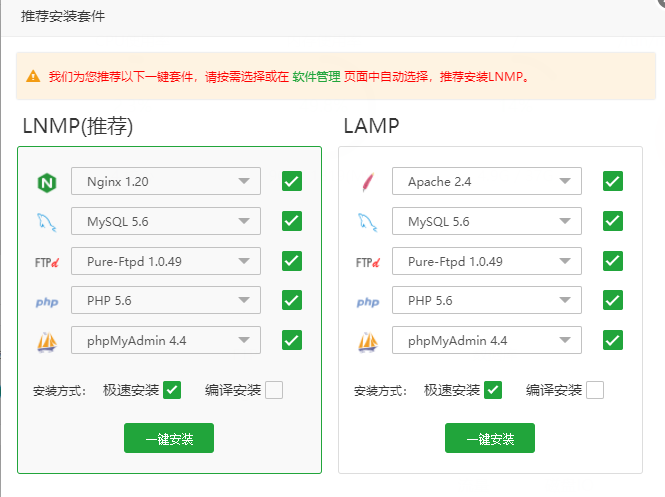Open Pure-Ftpd 1.0.49 dropdown in LNMP
The image size is (665, 497).
166,261
